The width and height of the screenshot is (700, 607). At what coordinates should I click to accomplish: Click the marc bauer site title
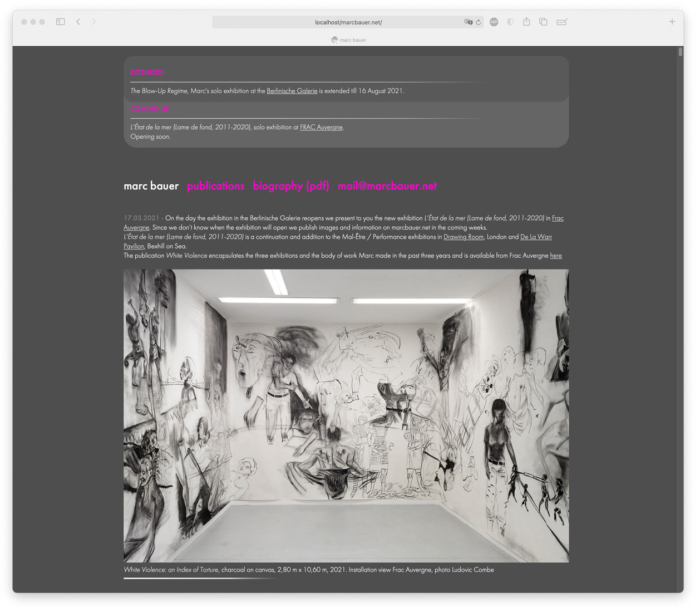151,186
